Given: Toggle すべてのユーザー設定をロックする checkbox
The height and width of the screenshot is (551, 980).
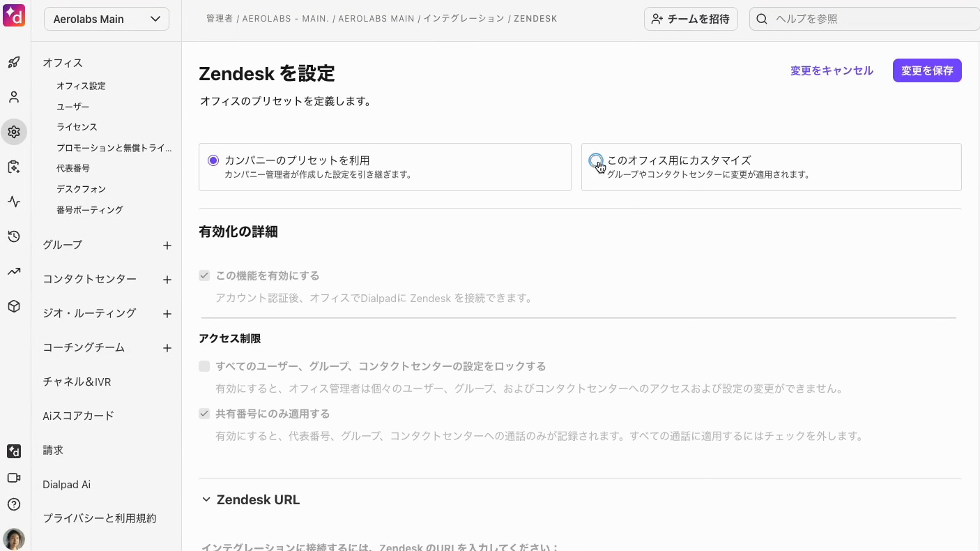Looking at the screenshot, I should pyautogui.click(x=204, y=366).
